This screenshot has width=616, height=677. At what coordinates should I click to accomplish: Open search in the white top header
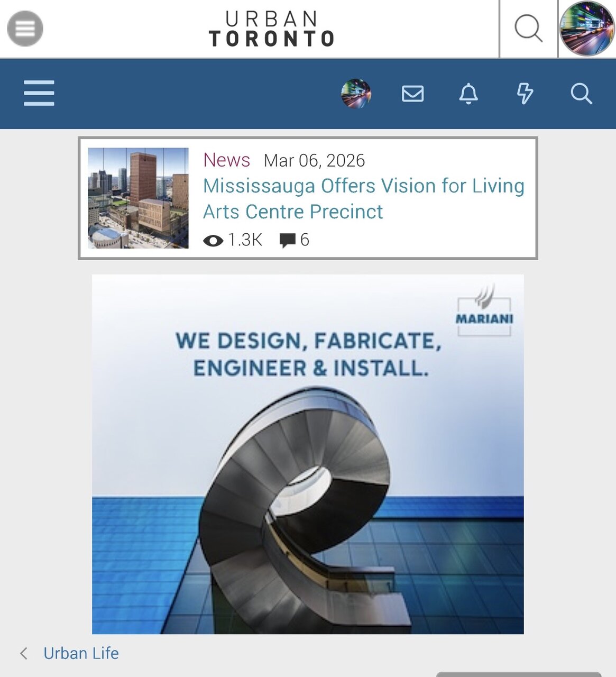coord(528,29)
